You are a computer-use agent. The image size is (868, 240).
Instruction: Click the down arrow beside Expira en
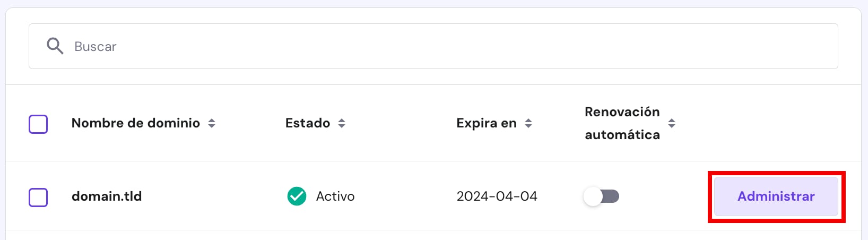(x=528, y=126)
